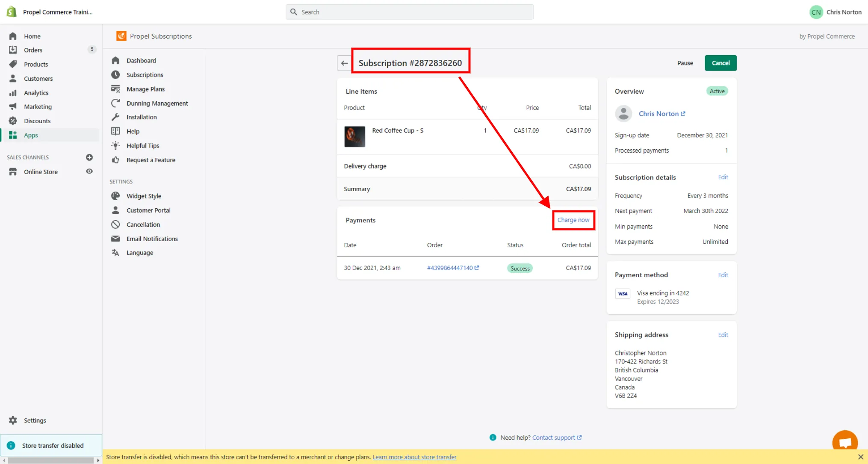The image size is (868, 464).
Task: Click the Subscriptions clock icon
Action: pyautogui.click(x=115, y=75)
